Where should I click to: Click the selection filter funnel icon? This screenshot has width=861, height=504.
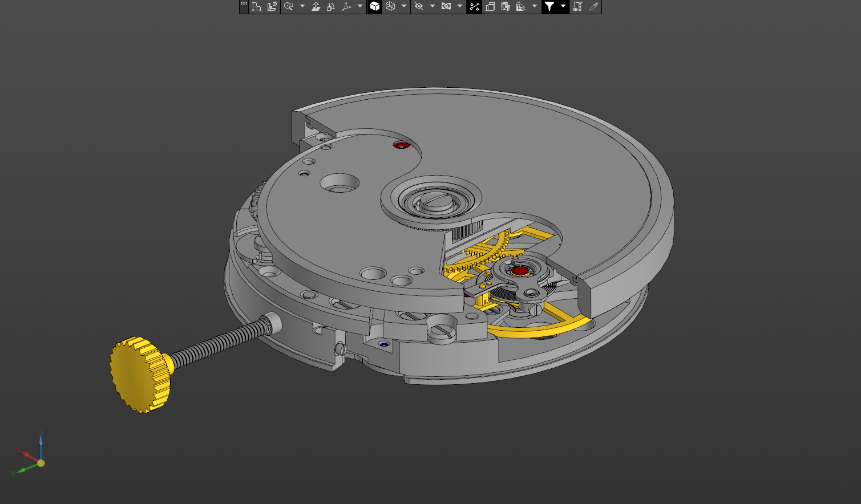549,6
